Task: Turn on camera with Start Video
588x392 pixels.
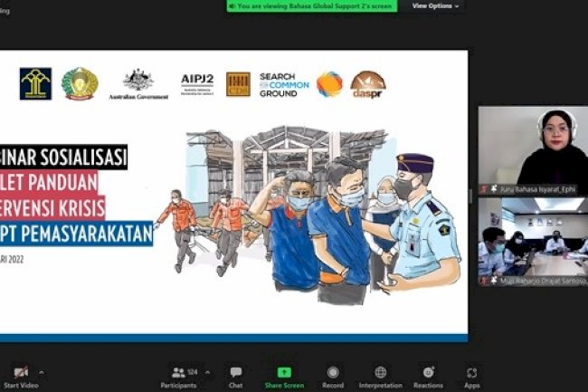Action: [x=21, y=374]
